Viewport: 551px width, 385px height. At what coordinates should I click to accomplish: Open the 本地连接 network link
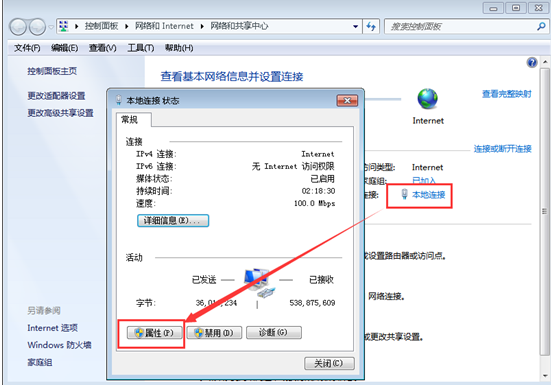[x=428, y=195]
